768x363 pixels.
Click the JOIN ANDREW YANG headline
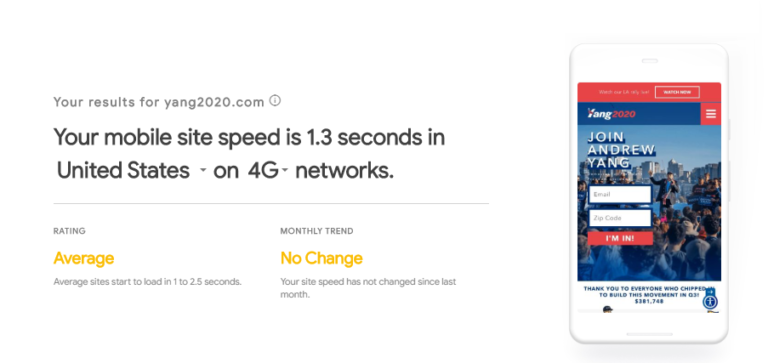(621, 149)
